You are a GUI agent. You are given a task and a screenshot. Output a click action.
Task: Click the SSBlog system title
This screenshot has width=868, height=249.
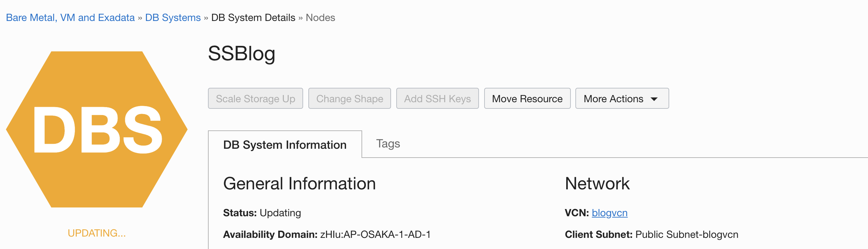click(x=241, y=53)
